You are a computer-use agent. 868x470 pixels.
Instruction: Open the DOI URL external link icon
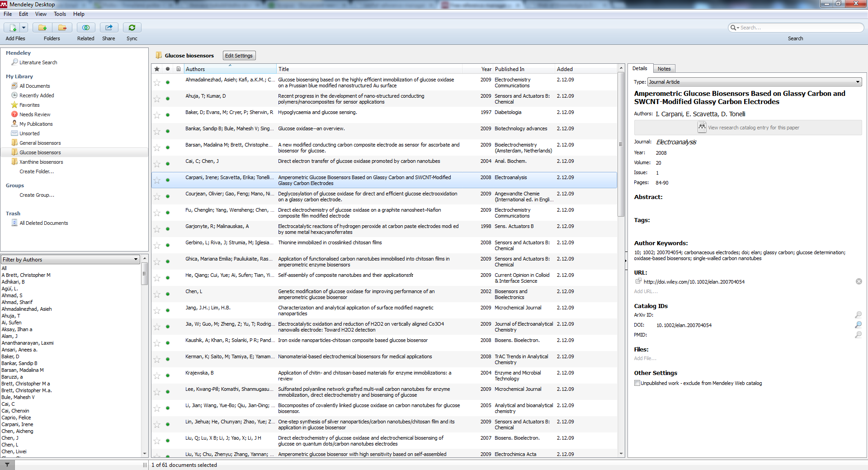(638, 281)
